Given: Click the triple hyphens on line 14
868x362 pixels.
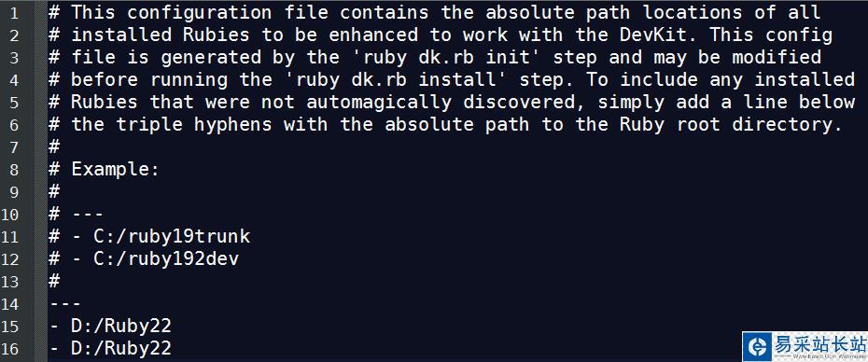Looking at the screenshot, I should [65, 303].
